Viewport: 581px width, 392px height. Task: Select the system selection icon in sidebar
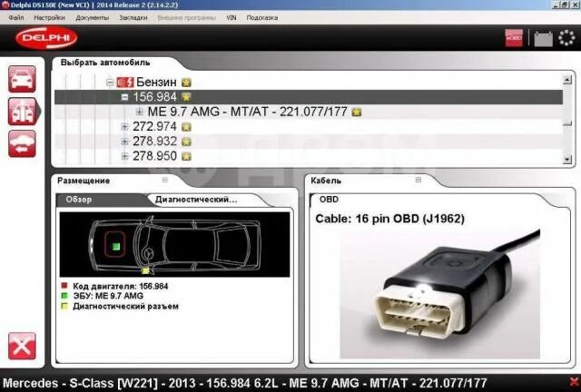(x=22, y=111)
